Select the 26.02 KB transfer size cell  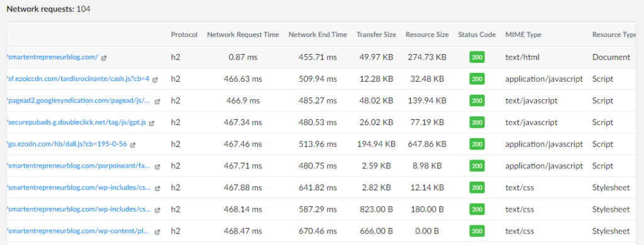coord(377,122)
